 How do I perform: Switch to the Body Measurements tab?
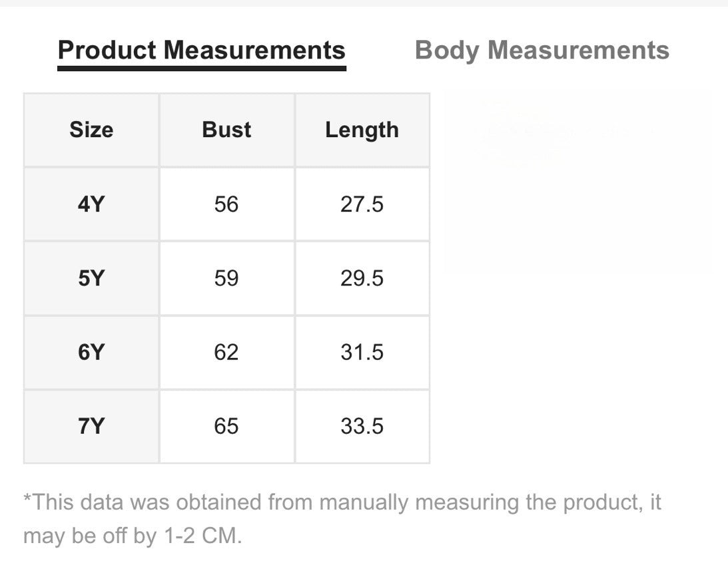(542, 51)
